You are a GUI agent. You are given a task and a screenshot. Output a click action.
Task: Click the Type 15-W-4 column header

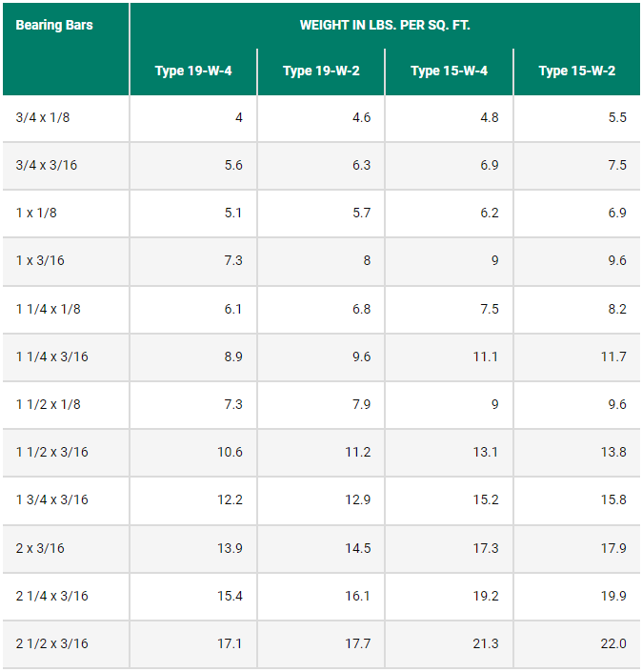pos(450,71)
